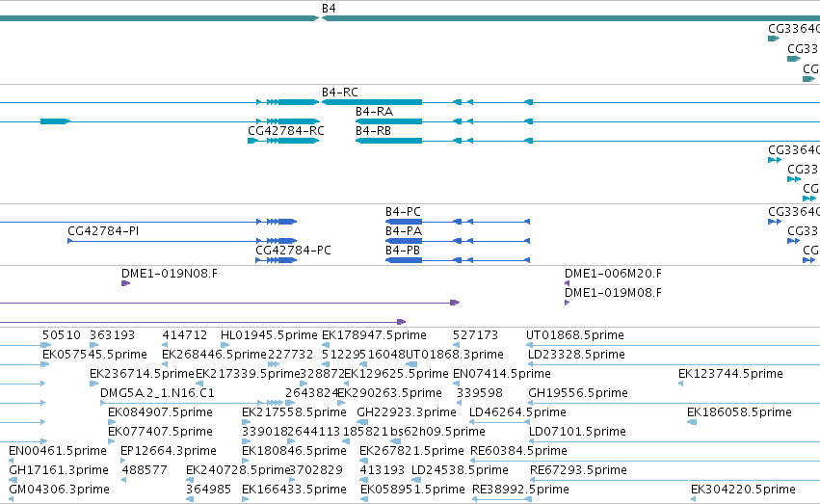
Task: Click the EK178947.5prime EST label
Action: (374, 335)
